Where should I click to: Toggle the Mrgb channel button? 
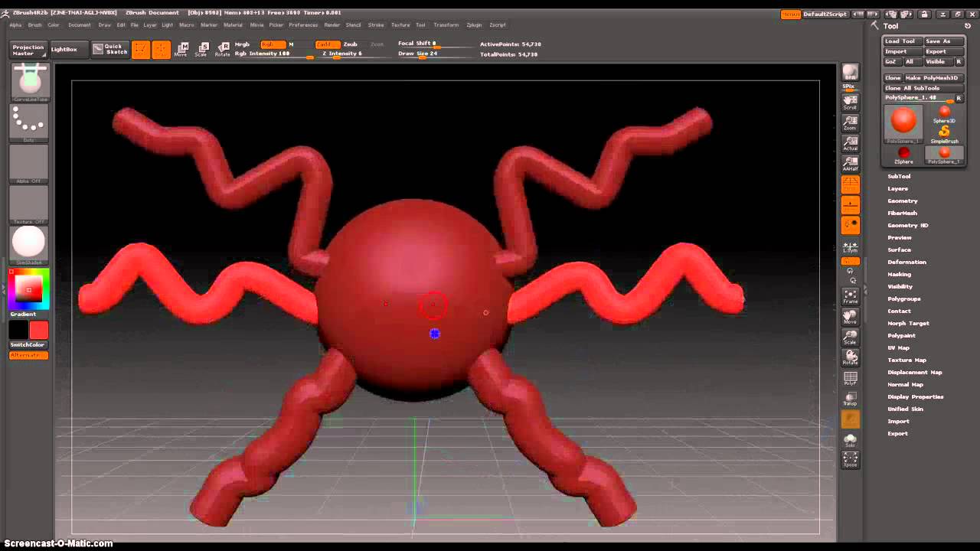[242, 44]
